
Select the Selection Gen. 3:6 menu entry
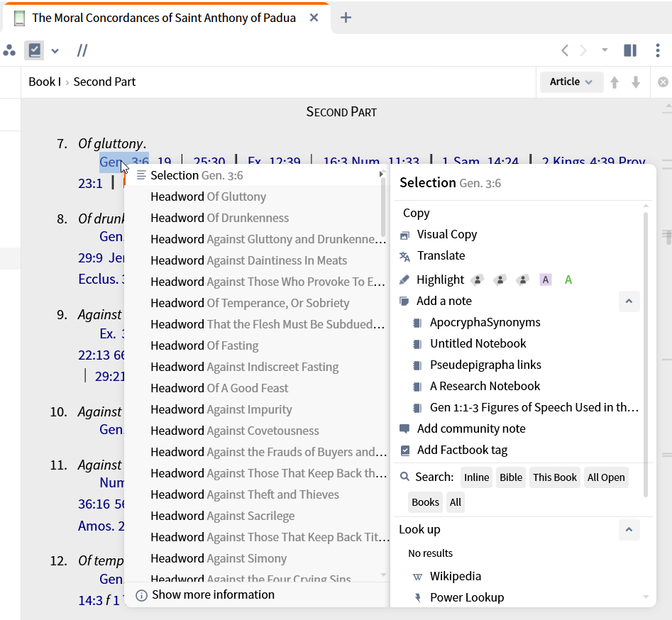pos(256,175)
